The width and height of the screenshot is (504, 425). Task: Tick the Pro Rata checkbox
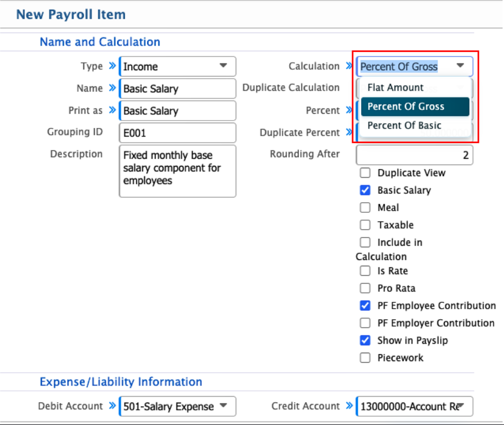point(365,288)
